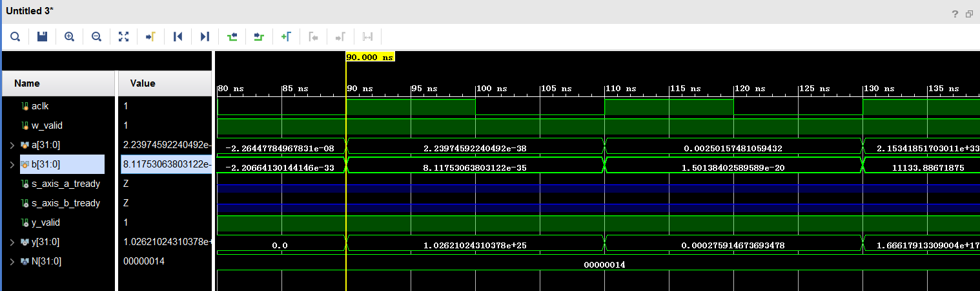
Task: Click the 00000014 cell in Value column
Action: pyautogui.click(x=145, y=261)
